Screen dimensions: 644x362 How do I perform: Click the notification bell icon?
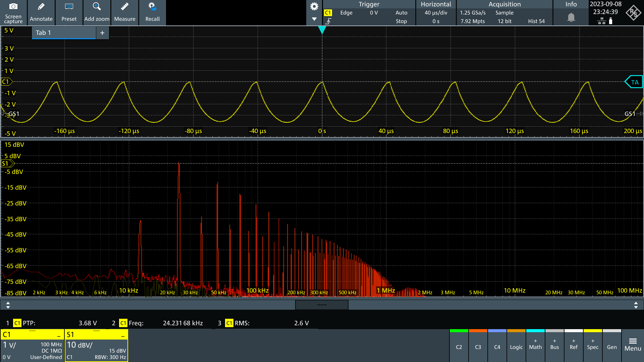[x=571, y=17]
